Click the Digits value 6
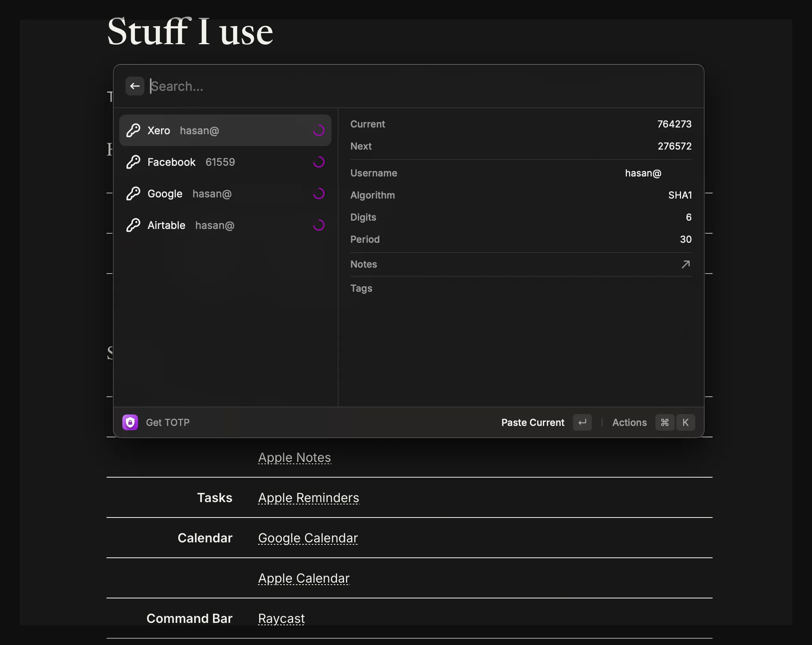This screenshot has width=812, height=645. pyautogui.click(x=689, y=217)
